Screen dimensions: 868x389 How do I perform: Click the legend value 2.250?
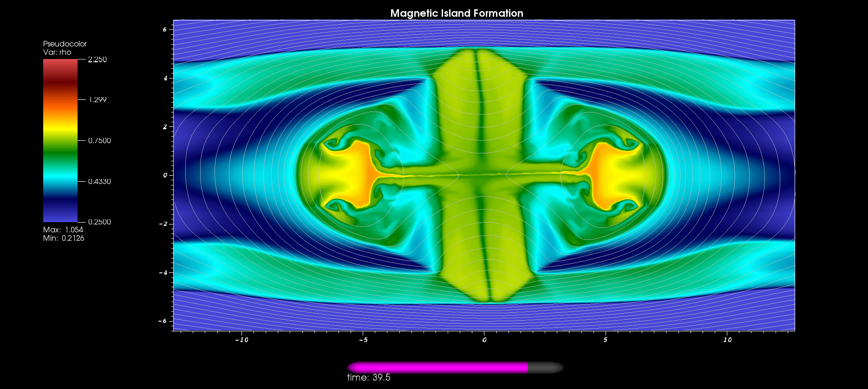[98, 59]
